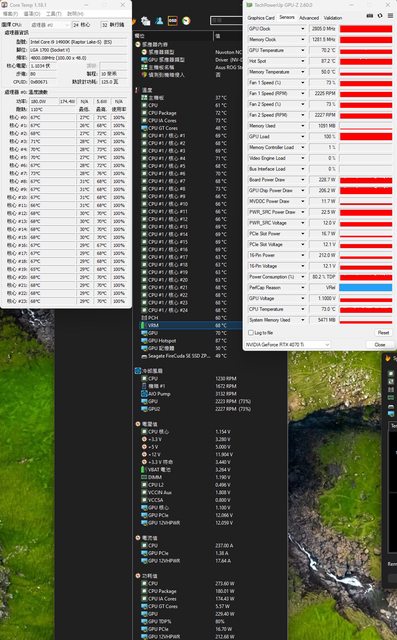This screenshot has width=397, height=640.
Task: Switch to the Advanced tab in GPU-Z
Action: coord(309,18)
